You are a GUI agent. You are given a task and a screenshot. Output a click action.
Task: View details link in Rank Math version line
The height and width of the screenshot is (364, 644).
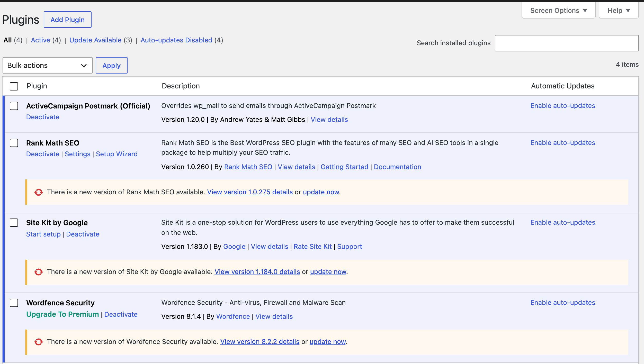click(x=296, y=167)
